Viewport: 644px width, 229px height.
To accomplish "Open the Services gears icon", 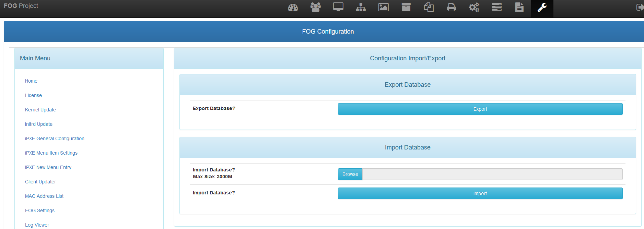I will 474,8.
